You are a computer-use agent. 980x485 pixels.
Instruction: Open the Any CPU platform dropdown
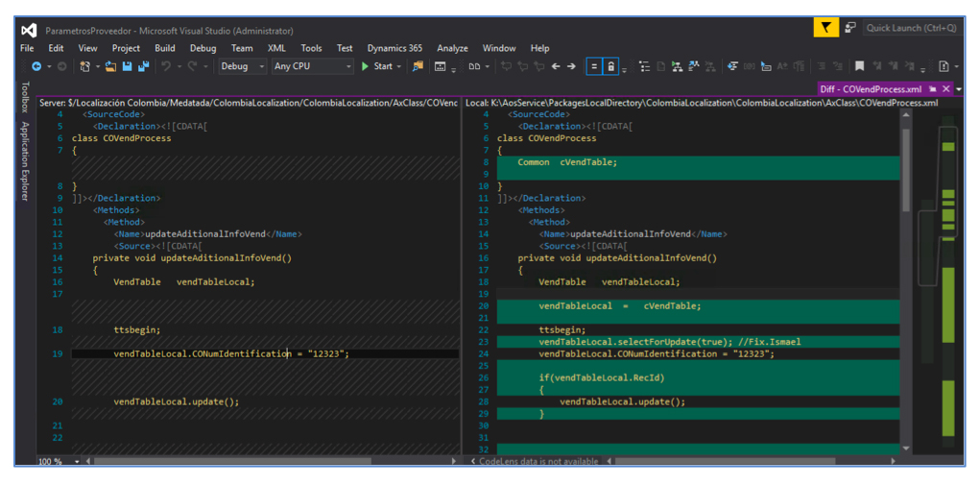pyautogui.click(x=313, y=66)
